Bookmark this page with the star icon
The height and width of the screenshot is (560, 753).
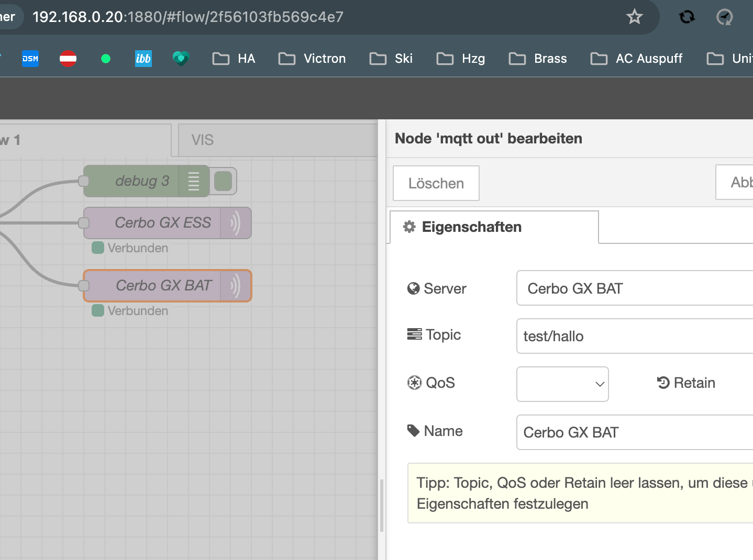coord(634,17)
